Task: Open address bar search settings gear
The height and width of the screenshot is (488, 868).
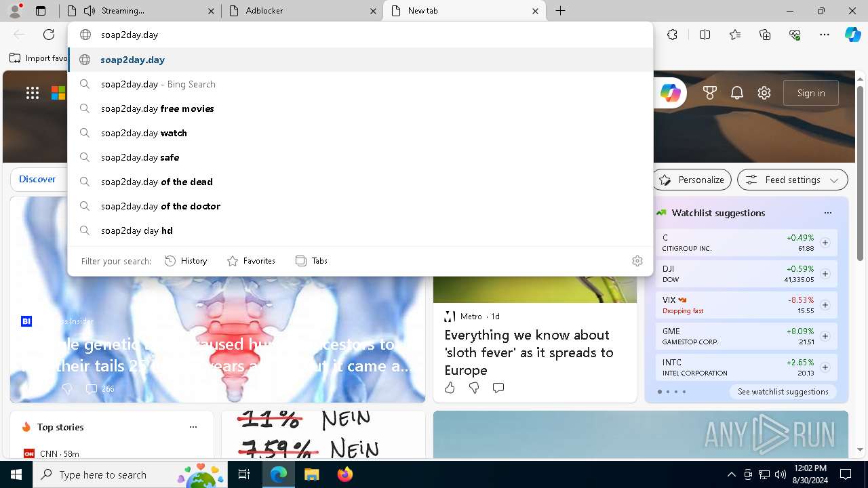Action: coord(637,261)
